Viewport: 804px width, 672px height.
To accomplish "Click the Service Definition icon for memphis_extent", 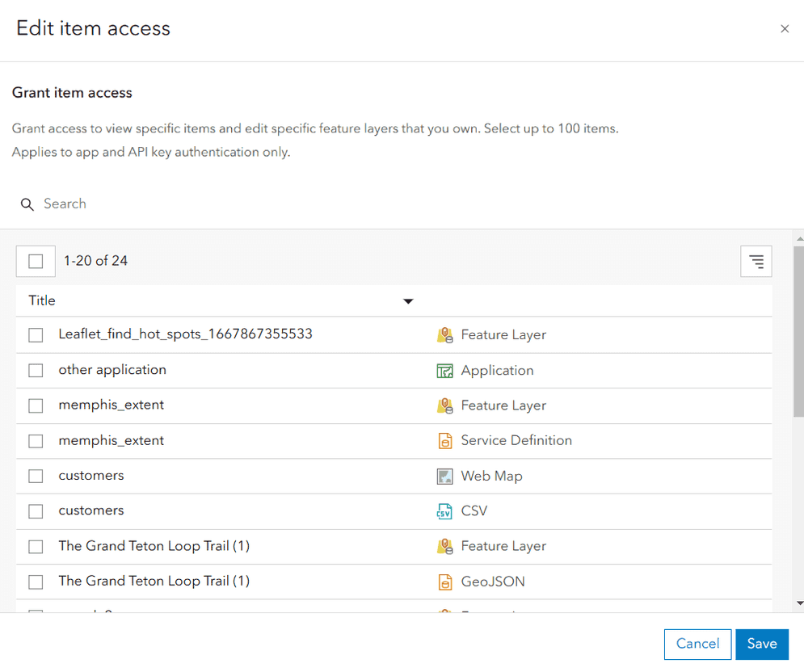I will (x=444, y=441).
